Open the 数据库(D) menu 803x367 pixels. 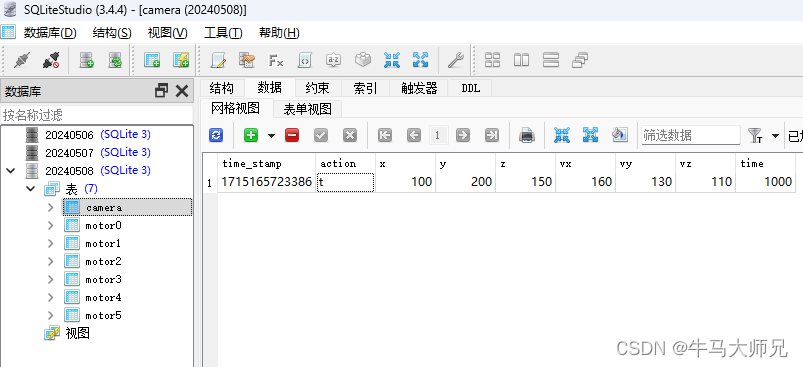point(50,33)
